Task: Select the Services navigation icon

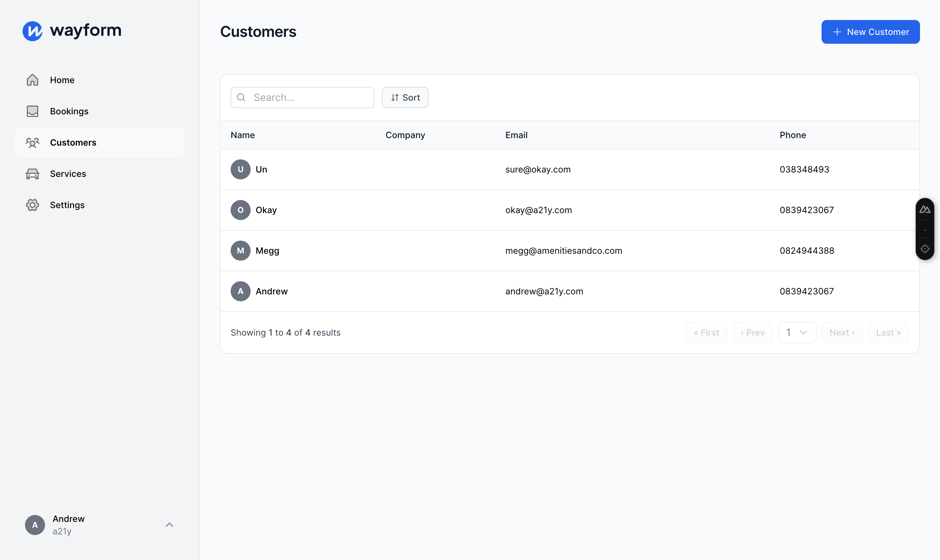Action: (31, 173)
